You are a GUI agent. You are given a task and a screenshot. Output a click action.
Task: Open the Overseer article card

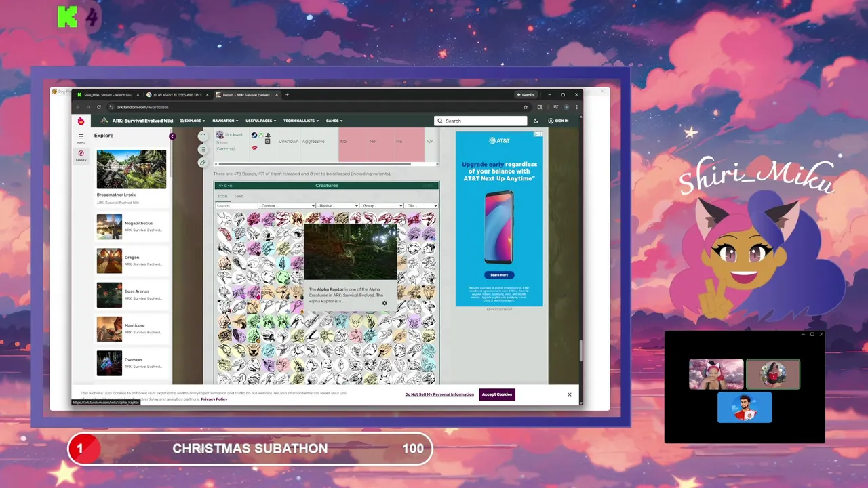[x=132, y=363]
